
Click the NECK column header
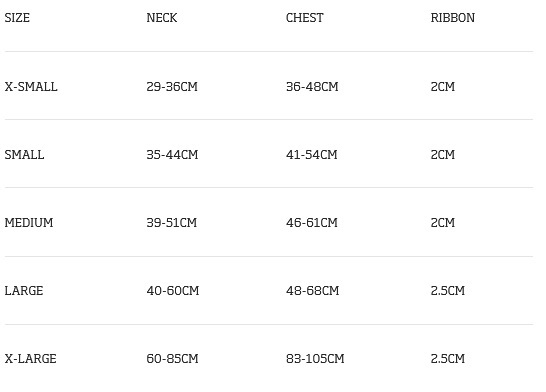point(162,18)
